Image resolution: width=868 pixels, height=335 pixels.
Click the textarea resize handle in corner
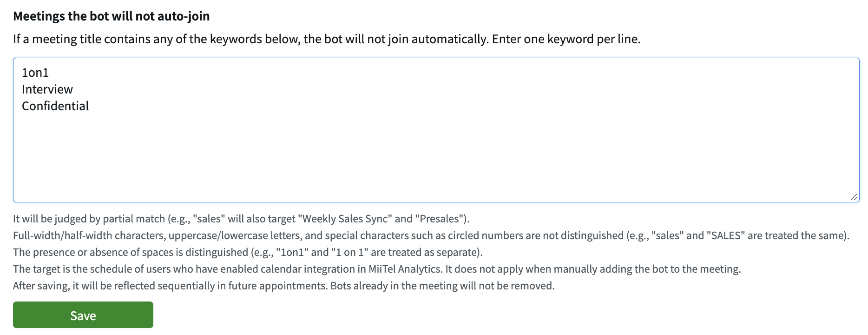tap(854, 197)
